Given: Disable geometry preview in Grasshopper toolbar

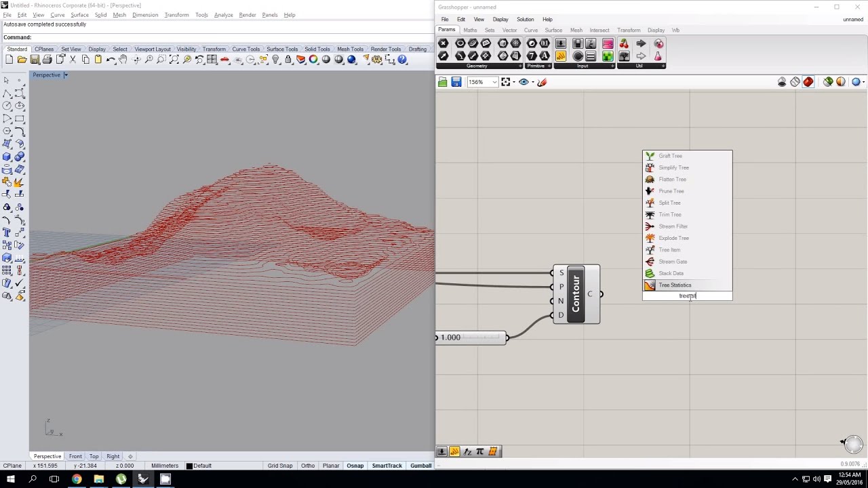Looking at the screenshot, I should [782, 82].
